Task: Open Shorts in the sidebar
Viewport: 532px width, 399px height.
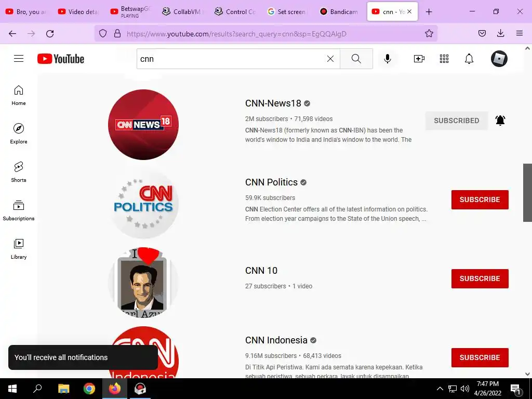Action: click(19, 172)
